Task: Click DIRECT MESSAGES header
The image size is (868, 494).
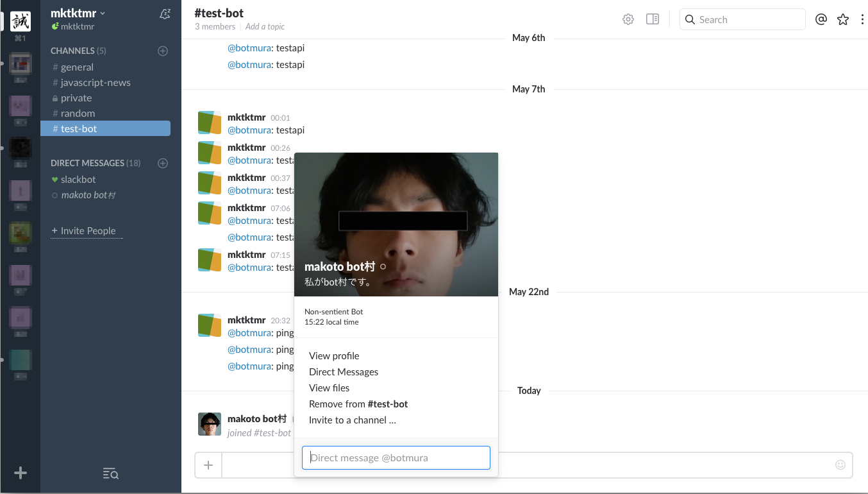Action: tap(87, 163)
